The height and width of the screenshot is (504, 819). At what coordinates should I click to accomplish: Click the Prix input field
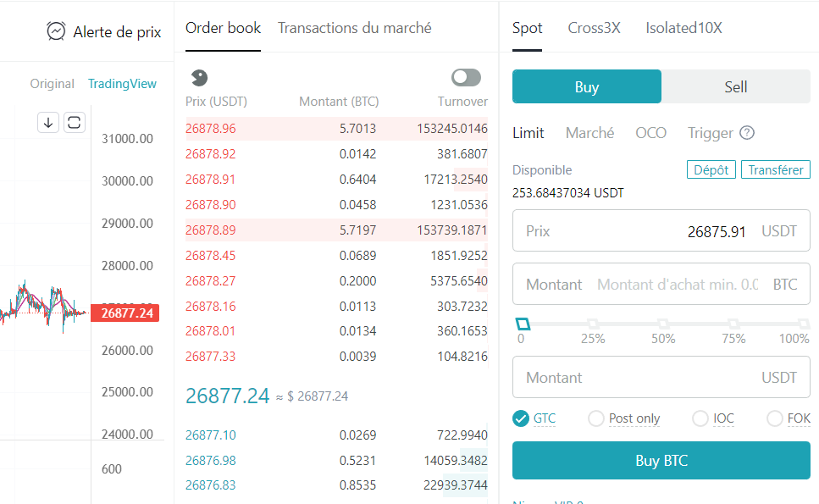pyautogui.click(x=661, y=230)
